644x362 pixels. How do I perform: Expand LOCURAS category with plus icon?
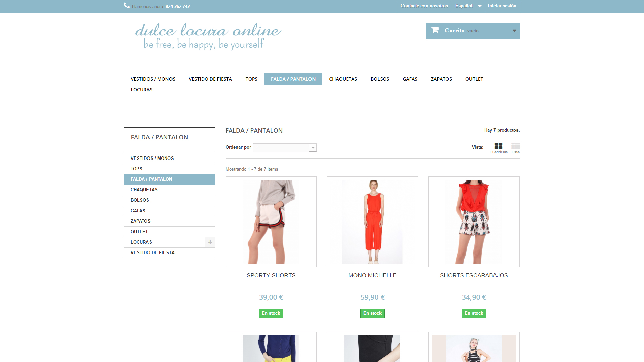[210, 242]
